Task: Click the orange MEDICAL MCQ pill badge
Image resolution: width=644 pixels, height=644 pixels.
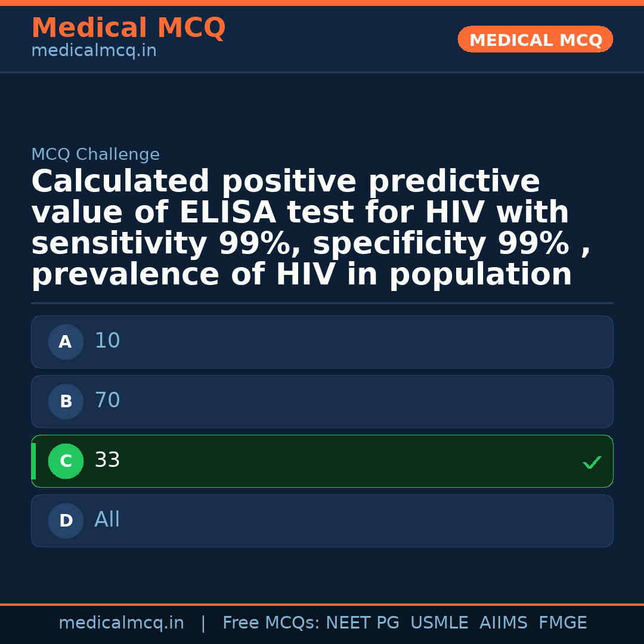Action: 535,39
